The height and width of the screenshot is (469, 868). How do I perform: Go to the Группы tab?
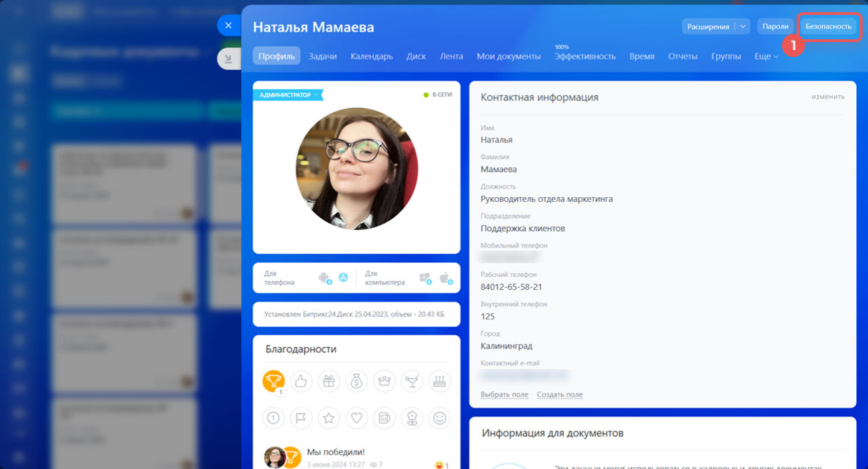726,56
